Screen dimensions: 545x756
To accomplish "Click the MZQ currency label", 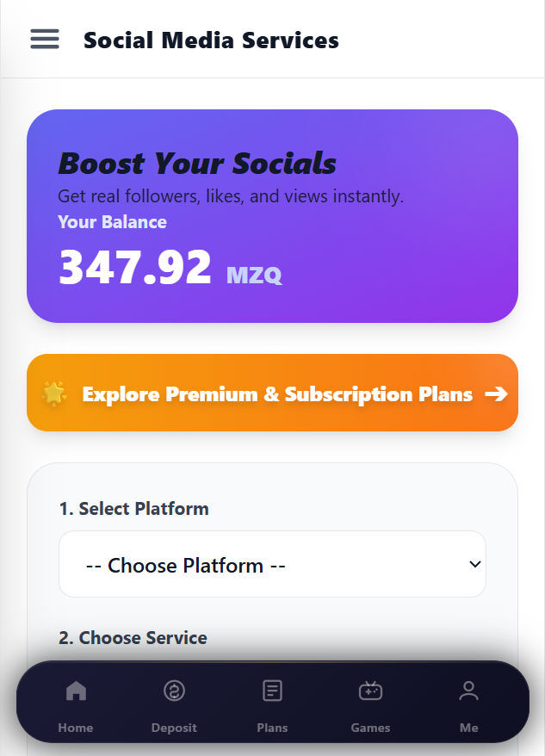I will [x=254, y=276].
